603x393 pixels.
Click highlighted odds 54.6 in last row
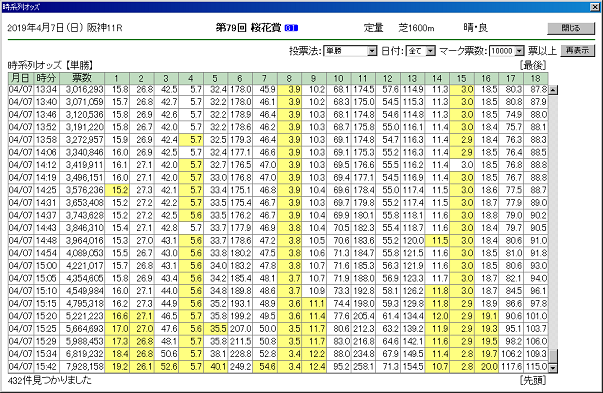(265, 367)
